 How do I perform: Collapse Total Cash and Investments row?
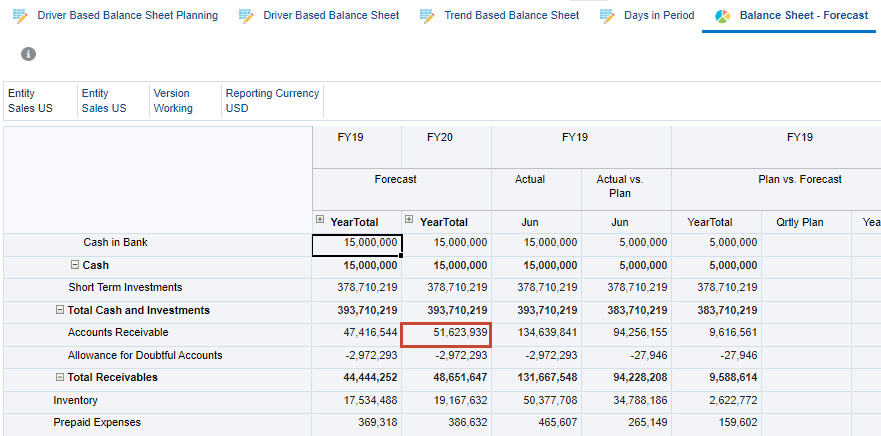(60, 311)
